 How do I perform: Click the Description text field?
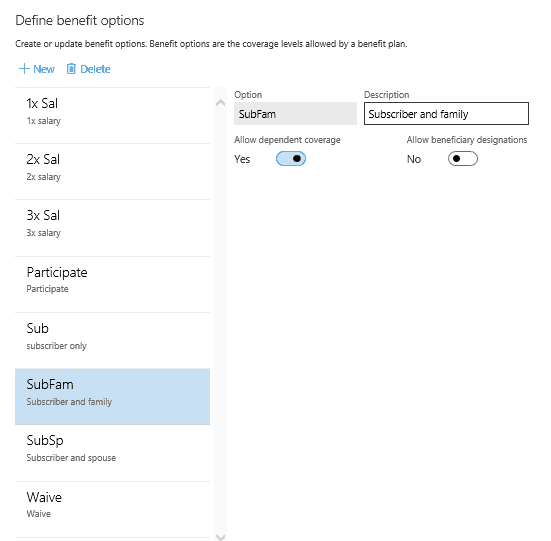click(446, 113)
